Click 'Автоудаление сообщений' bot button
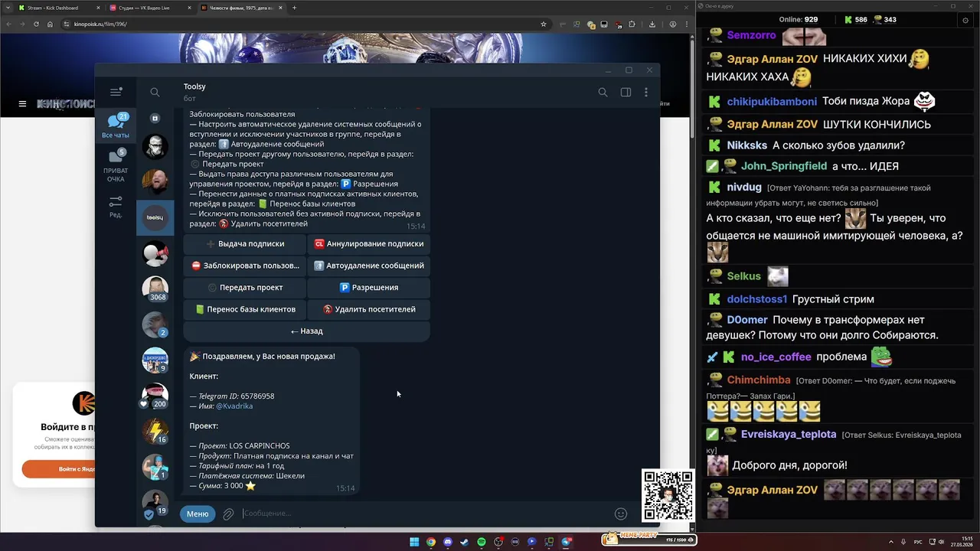Image resolution: width=980 pixels, height=551 pixels. 369,266
